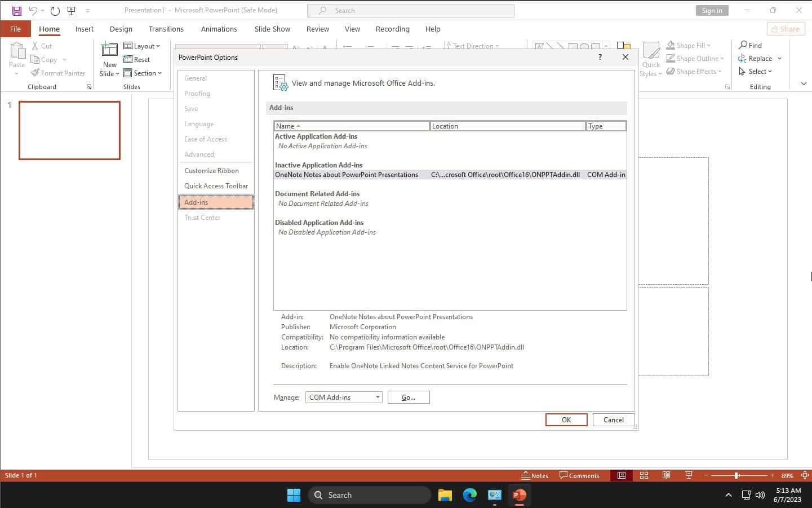Switch to the Insert tab
The width and height of the screenshot is (812, 508).
click(x=85, y=29)
